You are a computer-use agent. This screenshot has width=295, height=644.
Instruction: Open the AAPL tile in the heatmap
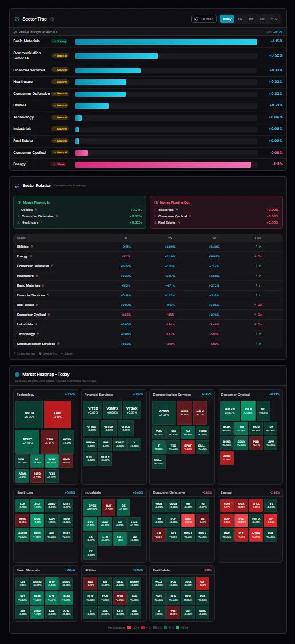pos(57,415)
